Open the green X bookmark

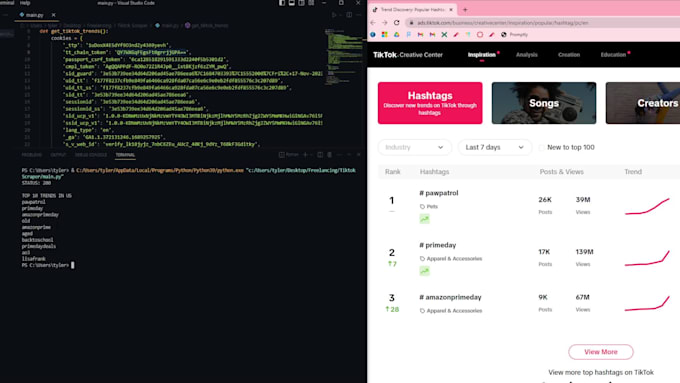click(x=444, y=35)
